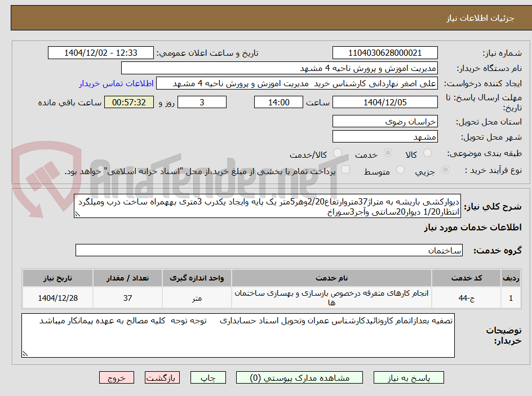Screen dimensions: 532x396
Task: Click the شماره نیاز label
Action: (502, 53)
